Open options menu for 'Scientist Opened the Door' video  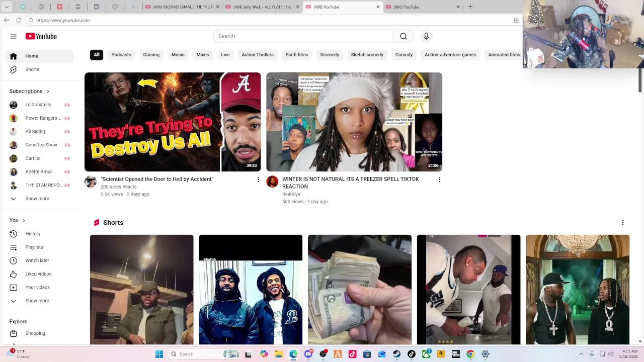pyautogui.click(x=258, y=179)
